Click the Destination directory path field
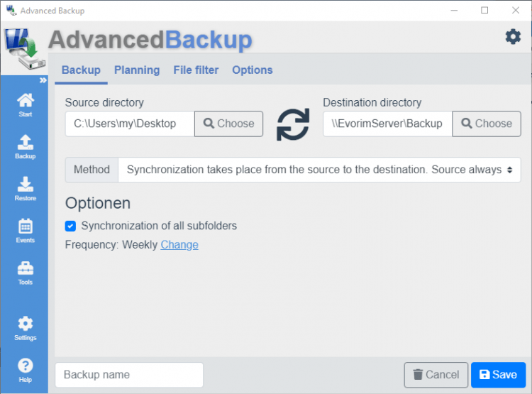 (x=387, y=124)
